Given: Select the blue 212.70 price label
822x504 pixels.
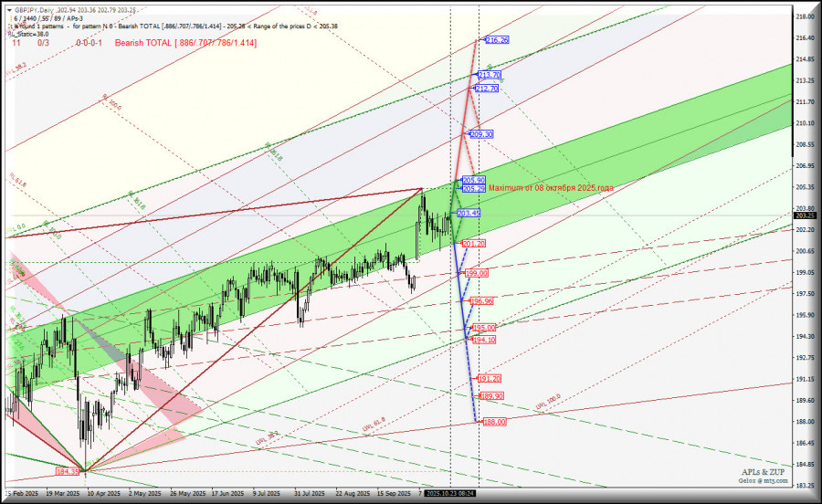Looking at the screenshot, I should tap(486, 89).
